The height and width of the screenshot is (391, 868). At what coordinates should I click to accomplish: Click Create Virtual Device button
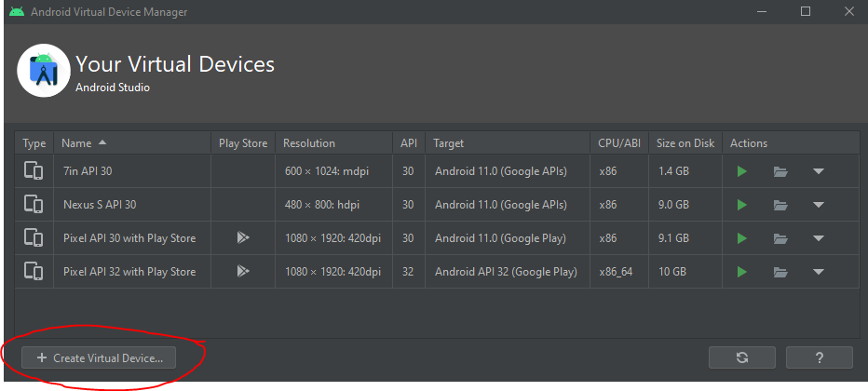(99, 357)
